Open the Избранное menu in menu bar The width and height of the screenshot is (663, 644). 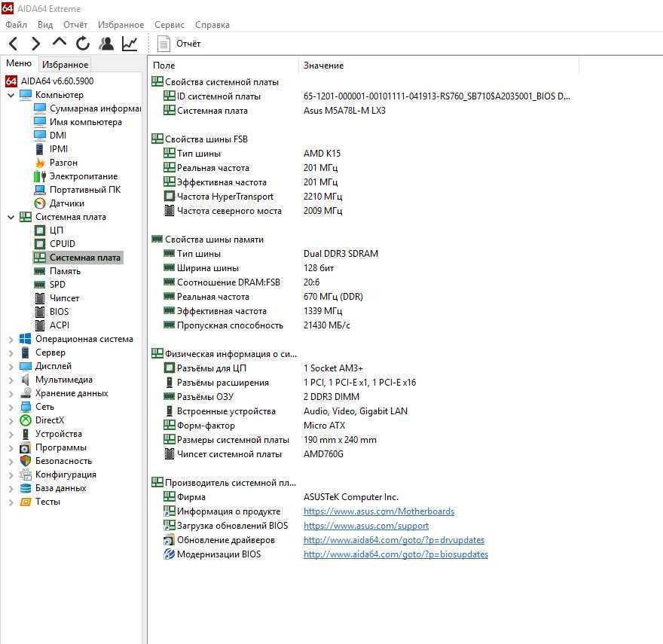(121, 25)
